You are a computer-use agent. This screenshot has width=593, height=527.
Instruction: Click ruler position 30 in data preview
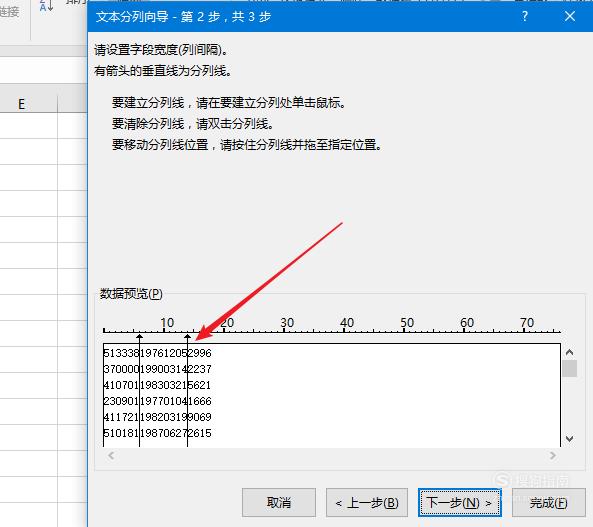[287, 323]
